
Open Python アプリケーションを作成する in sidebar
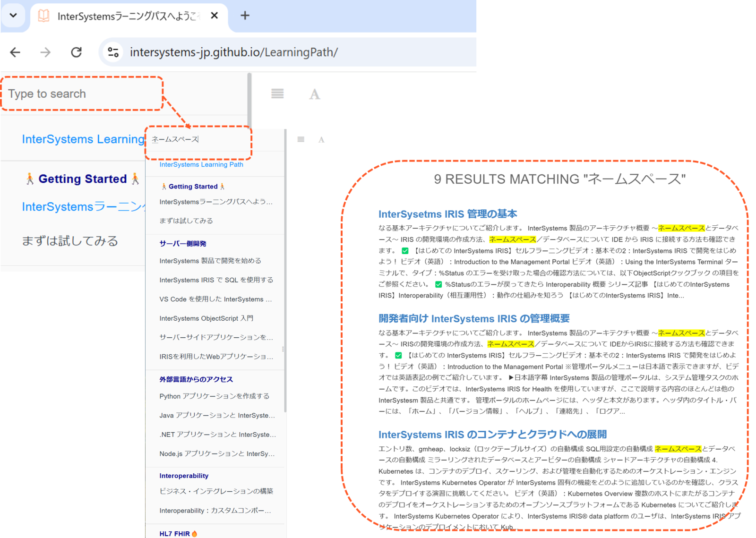pos(215,396)
